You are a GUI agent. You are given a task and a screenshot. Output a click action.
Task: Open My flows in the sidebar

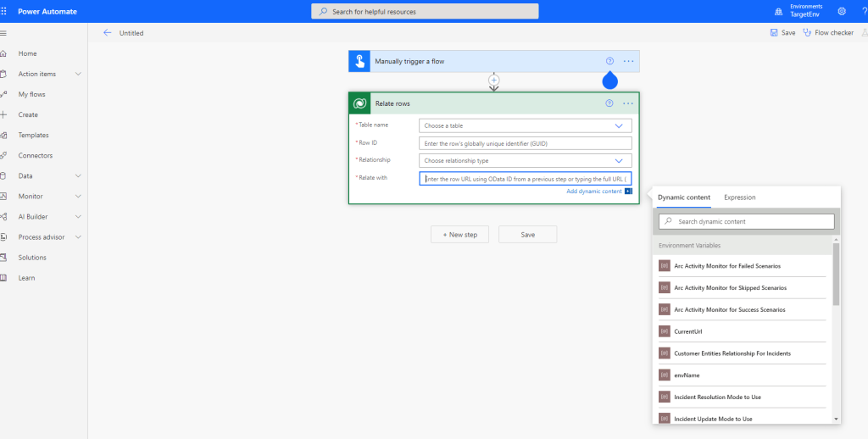coord(32,94)
